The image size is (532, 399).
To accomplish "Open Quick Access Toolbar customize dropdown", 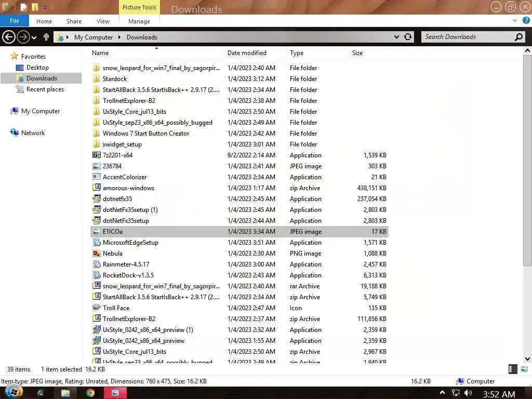I will click(x=45, y=7).
